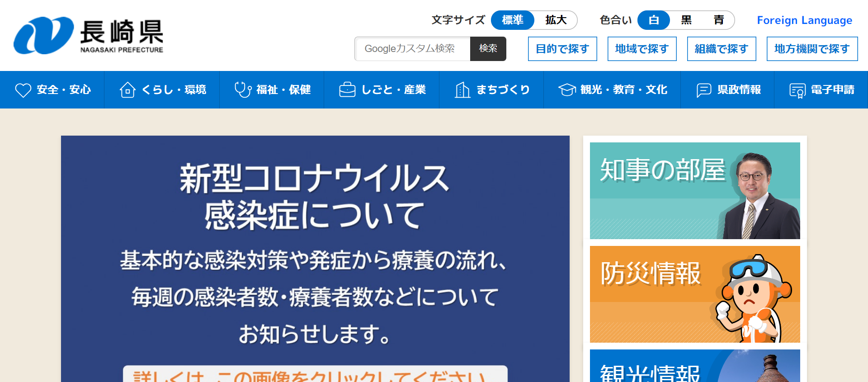The image size is (868, 382).
Task: Click the building icon beside まちづくり
Action: [462, 90]
